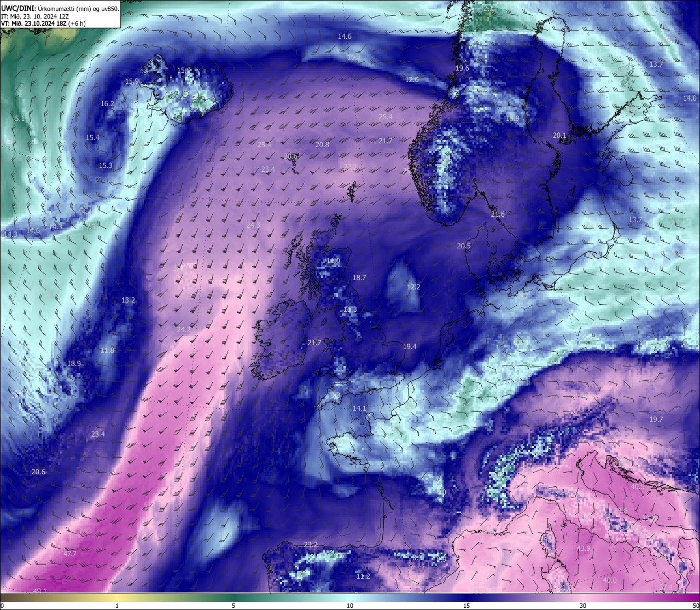Click the 14.1 value over English Channel

pos(359,408)
